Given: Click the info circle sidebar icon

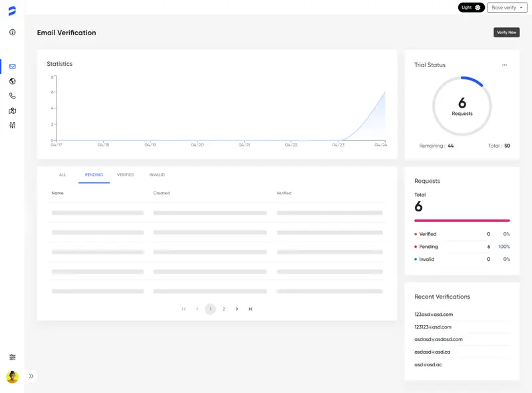Looking at the screenshot, I should (x=12, y=32).
